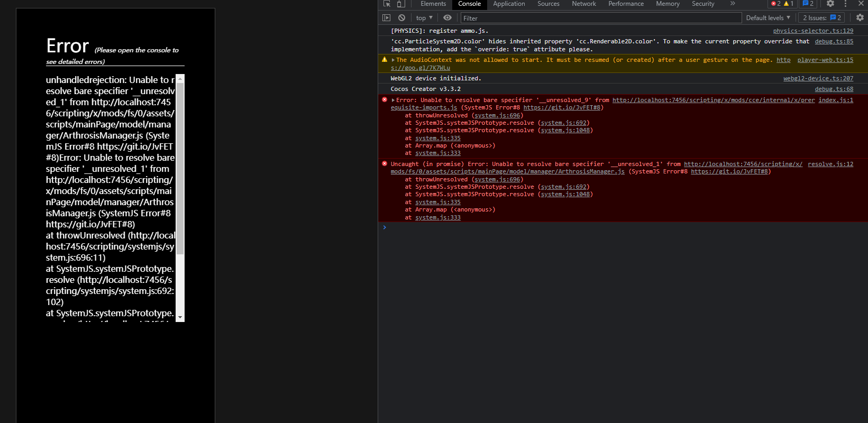Follow the goo.gl/7K7WLu link in warning
868x423 pixels.
(421, 68)
